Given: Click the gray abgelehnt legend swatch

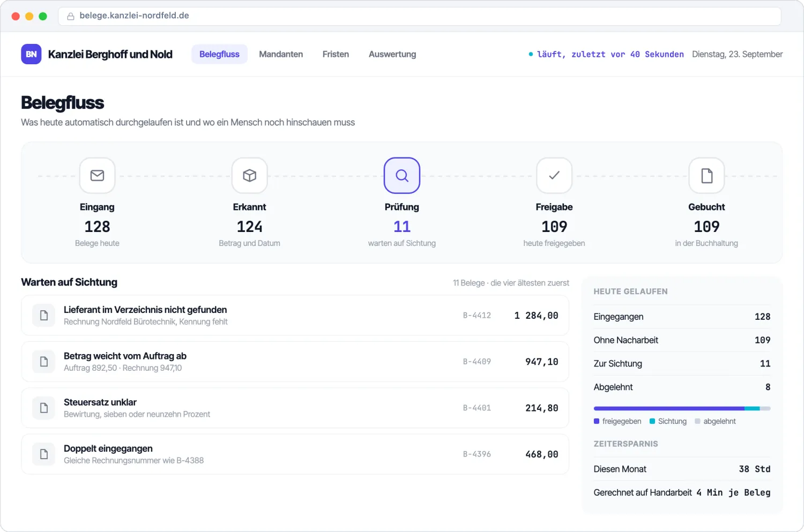Looking at the screenshot, I should tap(697, 421).
